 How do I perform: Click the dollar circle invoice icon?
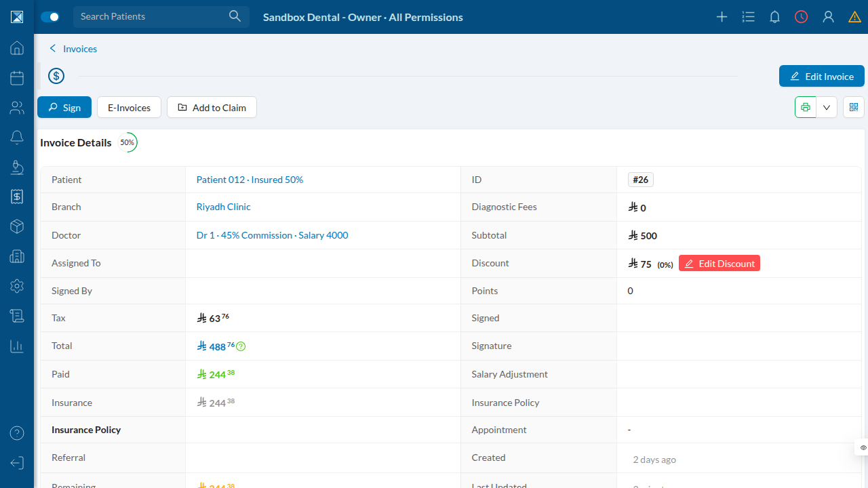56,76
